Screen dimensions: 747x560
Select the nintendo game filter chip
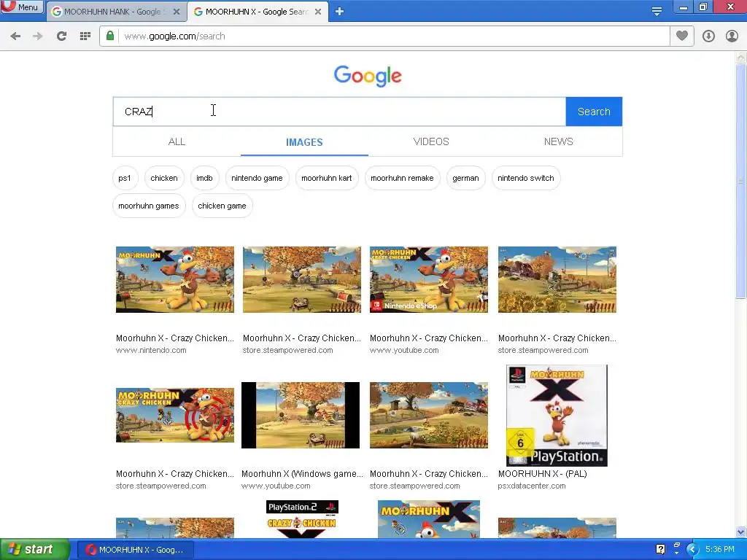pyautogui.click(x=257, y=178)
